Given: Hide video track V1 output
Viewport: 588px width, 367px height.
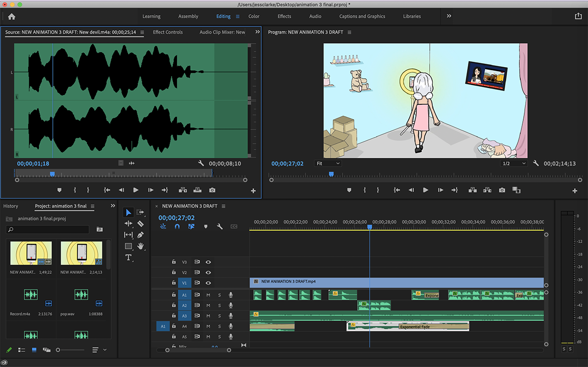Looking at the screenshot, I should click(208, 283).
